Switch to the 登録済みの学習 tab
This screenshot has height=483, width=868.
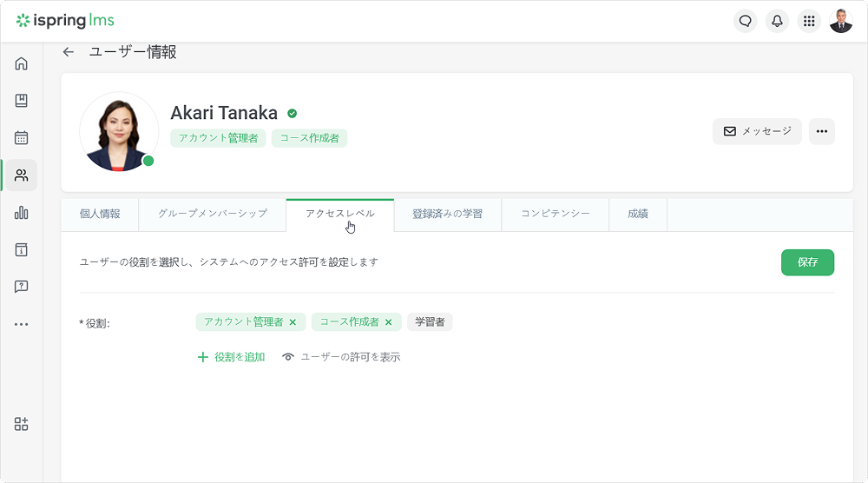(x=447, y=214)
